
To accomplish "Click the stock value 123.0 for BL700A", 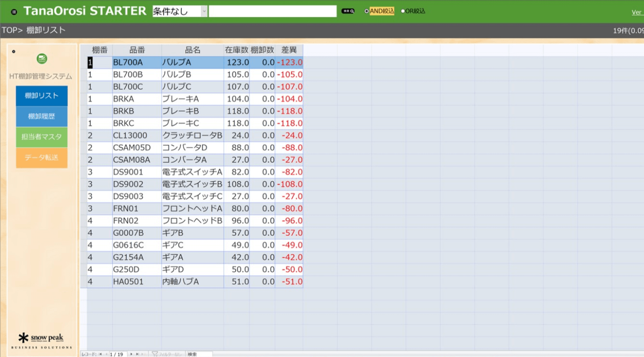I will tap(237, 62).
